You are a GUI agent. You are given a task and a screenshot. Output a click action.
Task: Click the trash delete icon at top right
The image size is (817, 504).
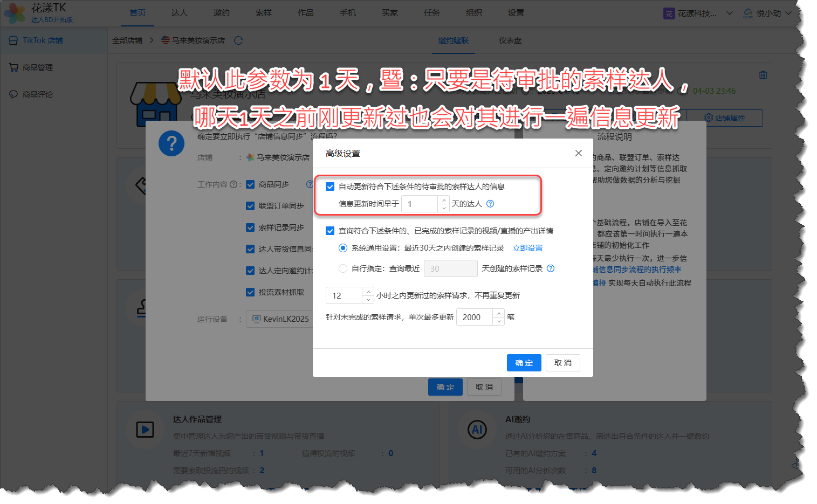coord(763,75)
